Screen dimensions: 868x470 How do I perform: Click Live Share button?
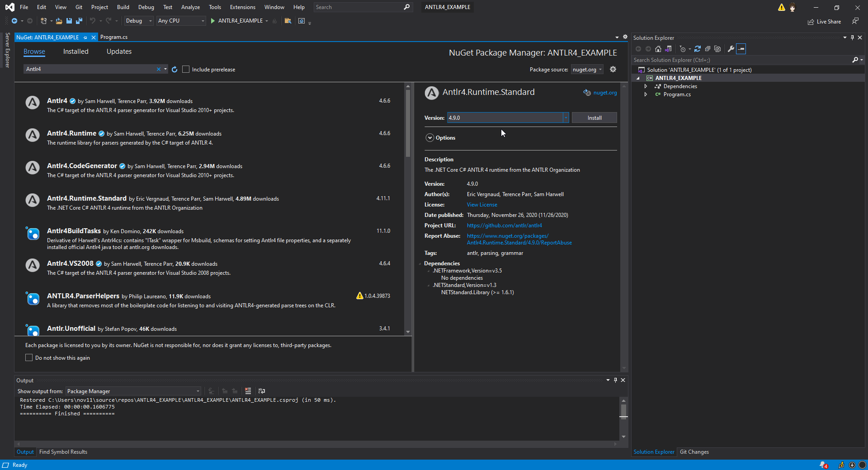(824, 22)
